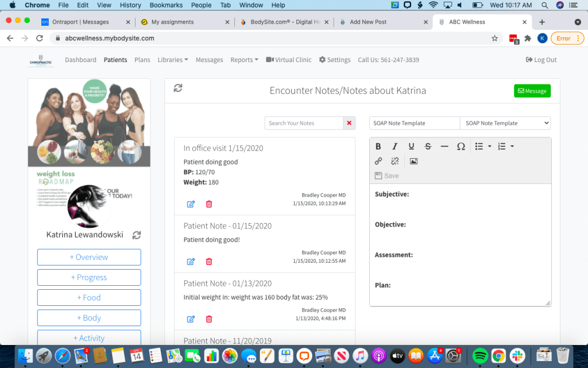Expand the Libraries navigation dropdown
This screenshot has height=368, width=588.
coord(173,60)
